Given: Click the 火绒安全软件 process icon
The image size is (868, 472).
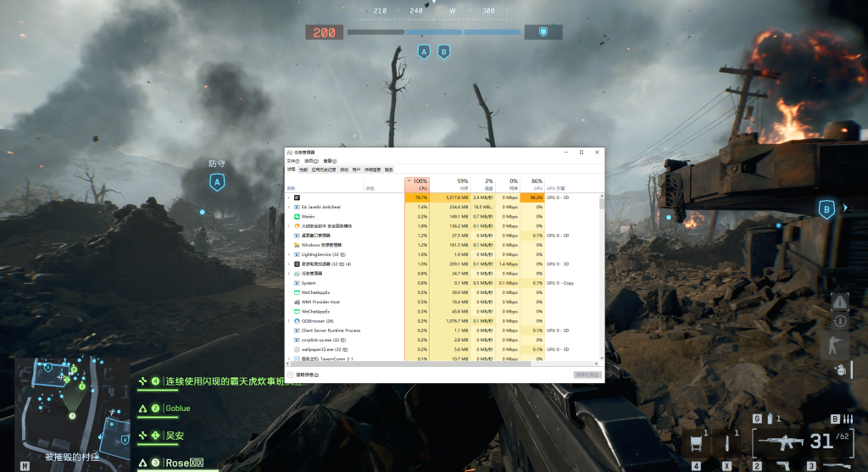Looking at the screenshot, I should point(297,226).
